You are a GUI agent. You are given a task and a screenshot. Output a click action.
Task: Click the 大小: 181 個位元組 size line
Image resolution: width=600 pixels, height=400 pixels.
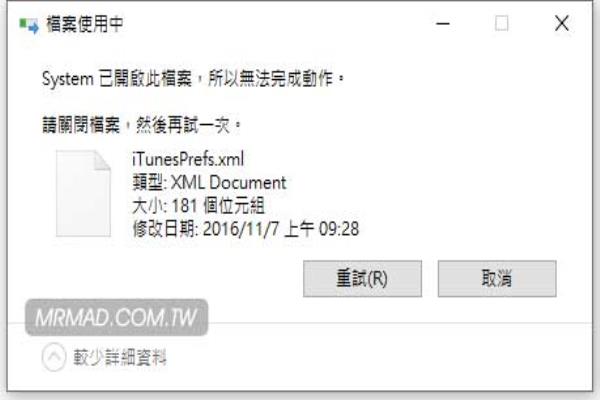coord(198,206)
